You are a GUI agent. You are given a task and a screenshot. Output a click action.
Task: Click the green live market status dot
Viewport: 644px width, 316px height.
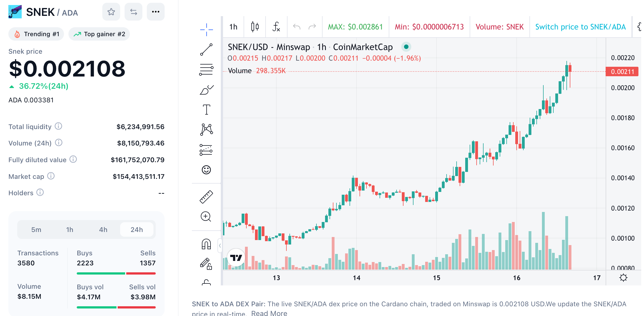pyautogui.click(x=406, y=47)
